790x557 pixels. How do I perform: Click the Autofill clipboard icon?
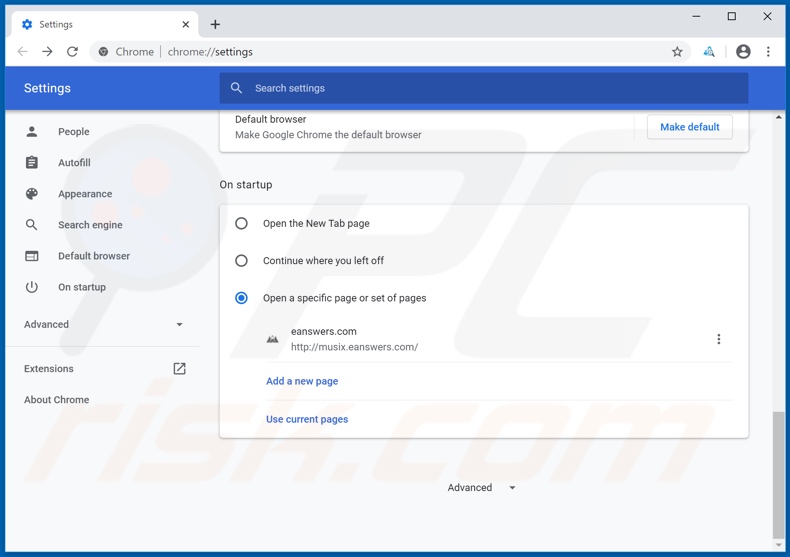coord(32,162)
